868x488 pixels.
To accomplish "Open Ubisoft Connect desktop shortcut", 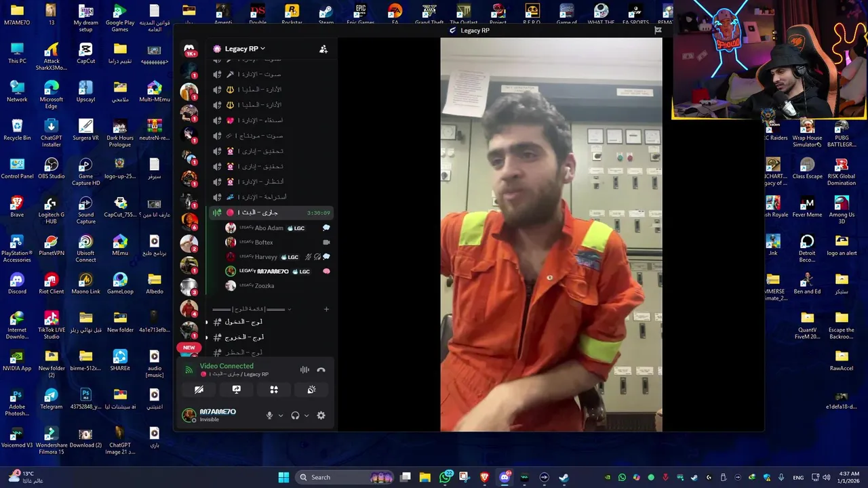I will (85, 248).
